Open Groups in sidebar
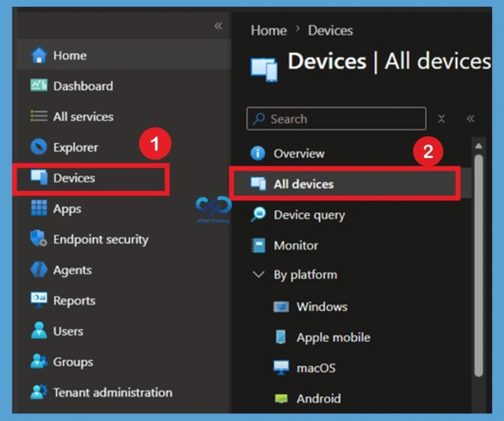The image size is (504, 421). pos(124,362)
